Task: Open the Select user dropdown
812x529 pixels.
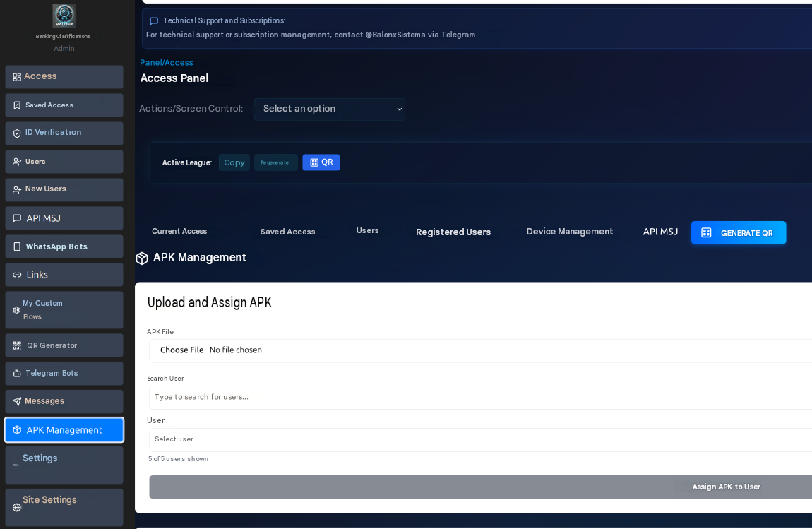Action: tap(480, 439)
